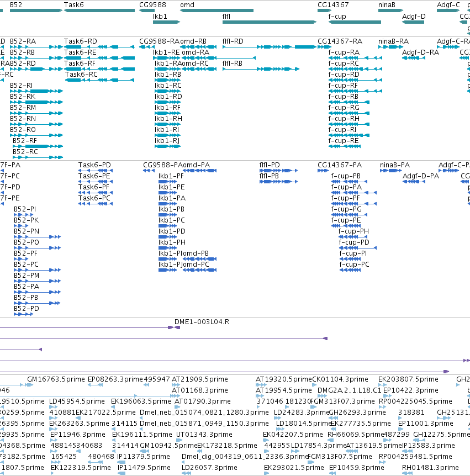Click protein flfl-PB

278,182
